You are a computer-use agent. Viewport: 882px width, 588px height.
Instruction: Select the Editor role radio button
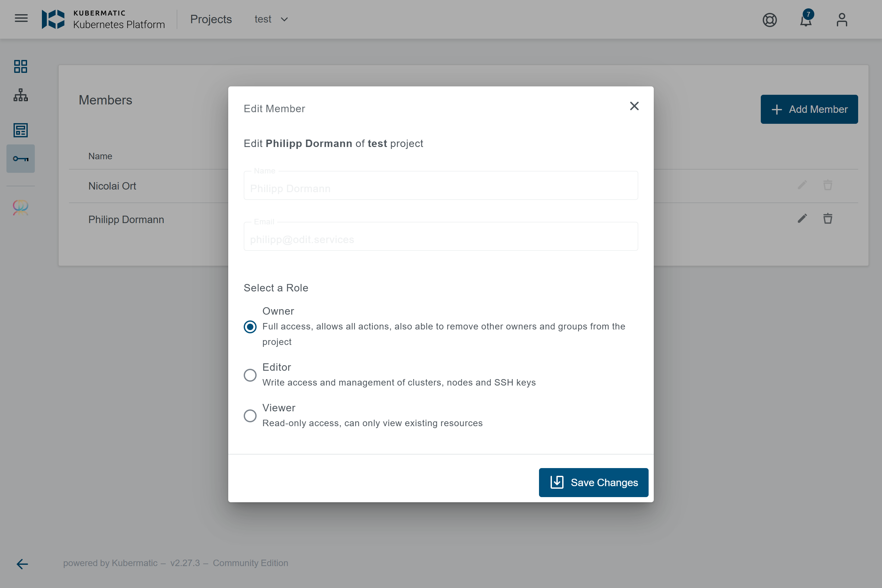[x=250, y=375]
